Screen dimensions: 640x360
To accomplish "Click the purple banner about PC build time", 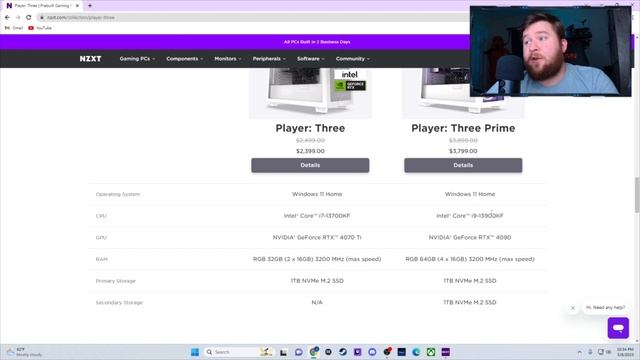I will click(317, 42).
